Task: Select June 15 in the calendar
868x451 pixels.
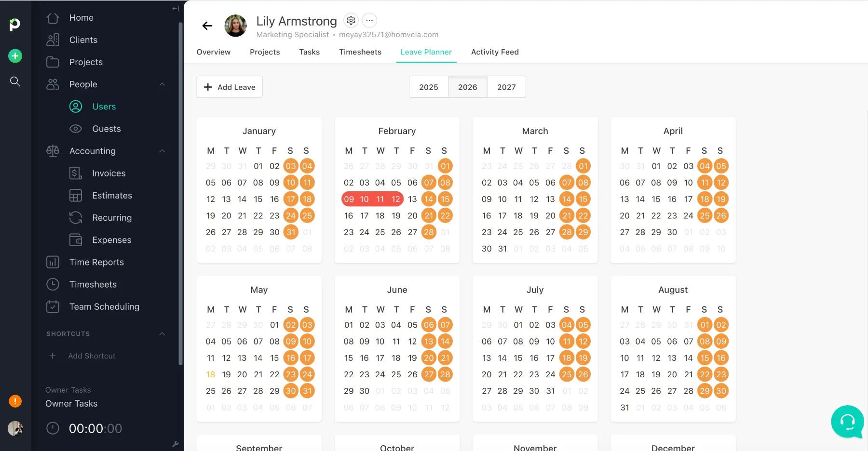Action: (x=349, y=358)
